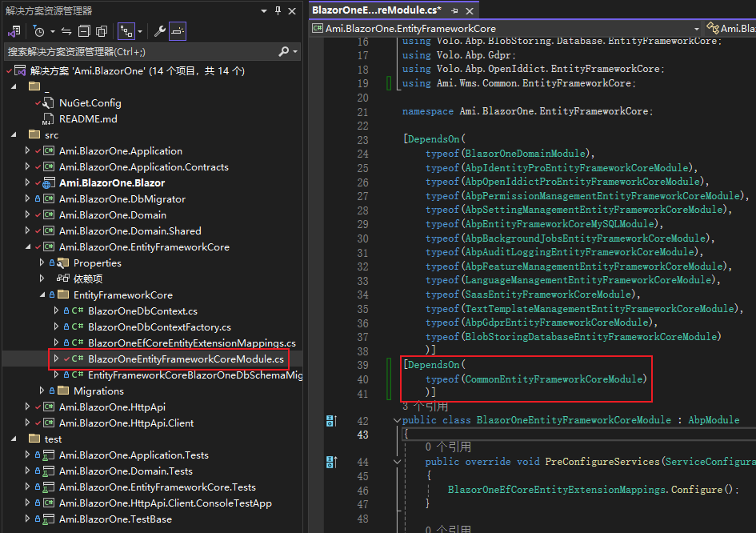Select Ami.BlazorOne.TestBase project
The height and width of the screenshot is (533, 756).
[x=115, y=519]
